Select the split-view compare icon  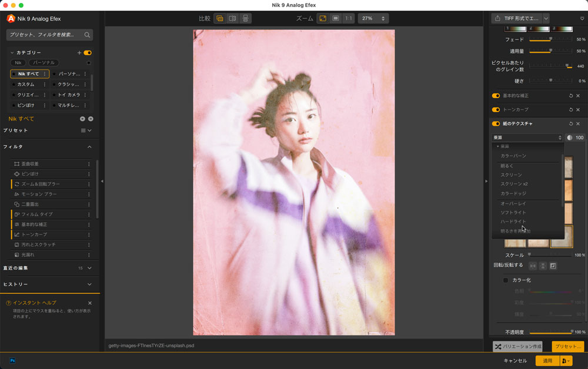[232, 18]
